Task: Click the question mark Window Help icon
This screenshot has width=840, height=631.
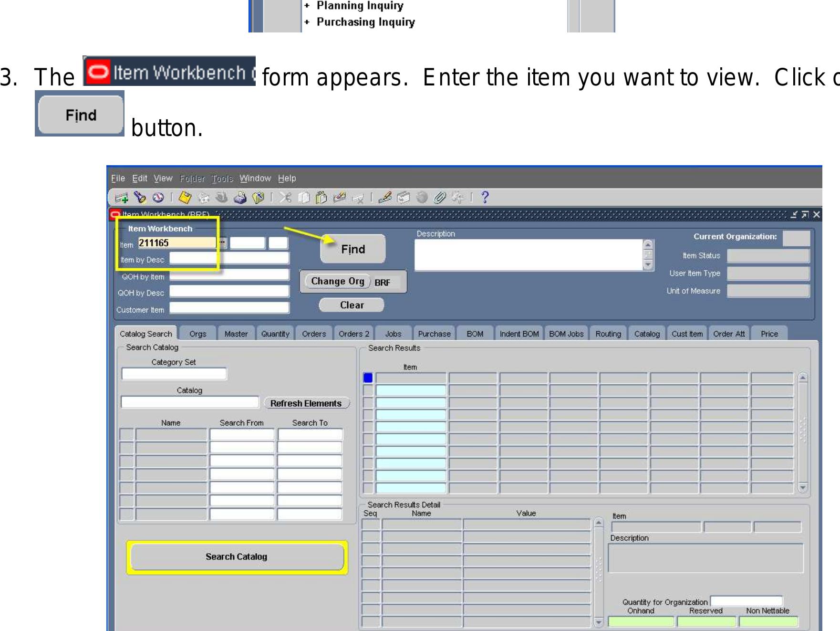Action: (485, 197)
